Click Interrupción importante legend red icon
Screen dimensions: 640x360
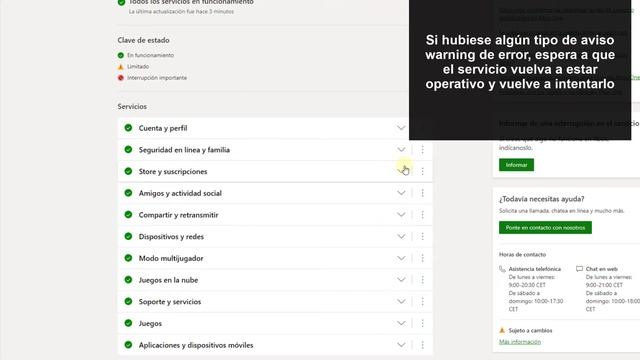click(x=120, y=78)
